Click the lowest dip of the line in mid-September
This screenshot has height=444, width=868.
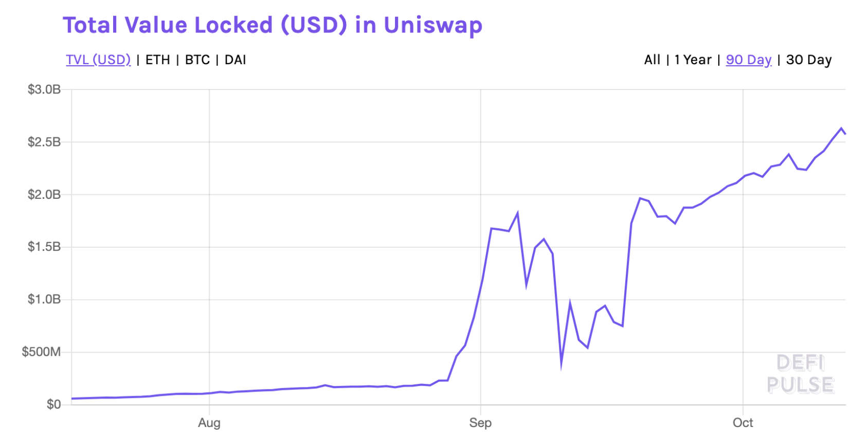click(x=561, y=367)
